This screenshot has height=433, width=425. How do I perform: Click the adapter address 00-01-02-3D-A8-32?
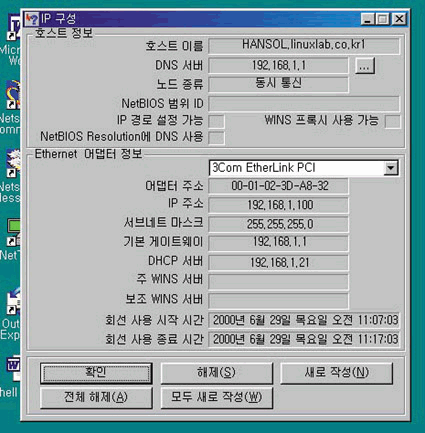point(279,186)
